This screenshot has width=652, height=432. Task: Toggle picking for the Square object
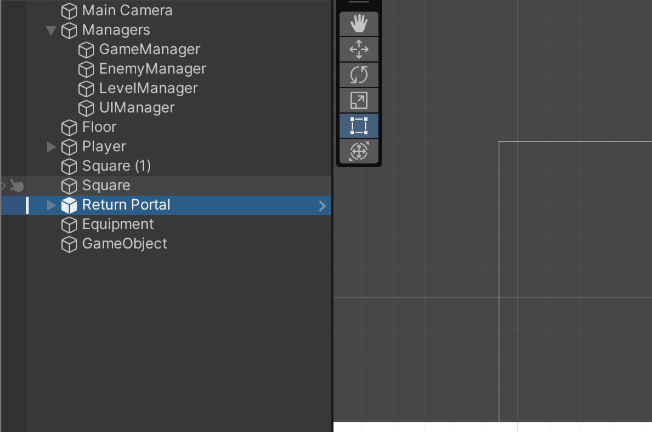point(17,185)
